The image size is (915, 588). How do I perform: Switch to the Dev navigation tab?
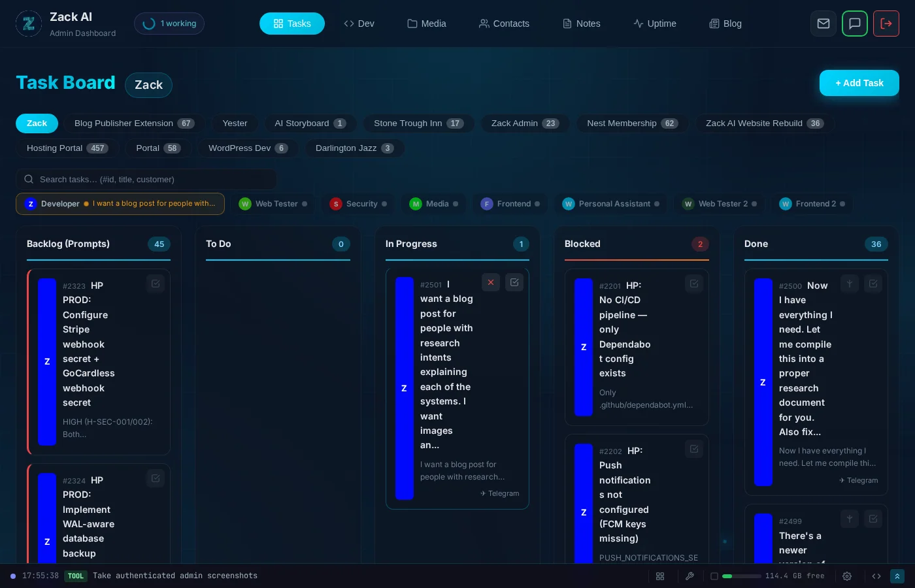click(359, 24)
